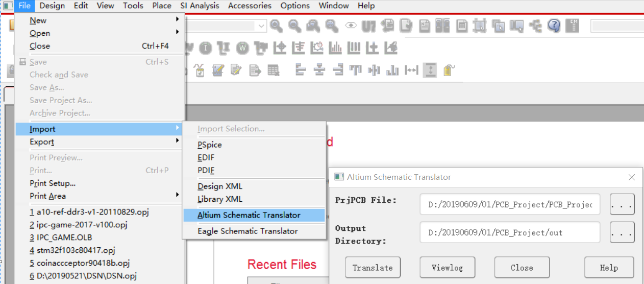Choose Altium Schematic Translator in submenu
The width and height of the screenshot is (644, 284).
click(x=254, y=216)
